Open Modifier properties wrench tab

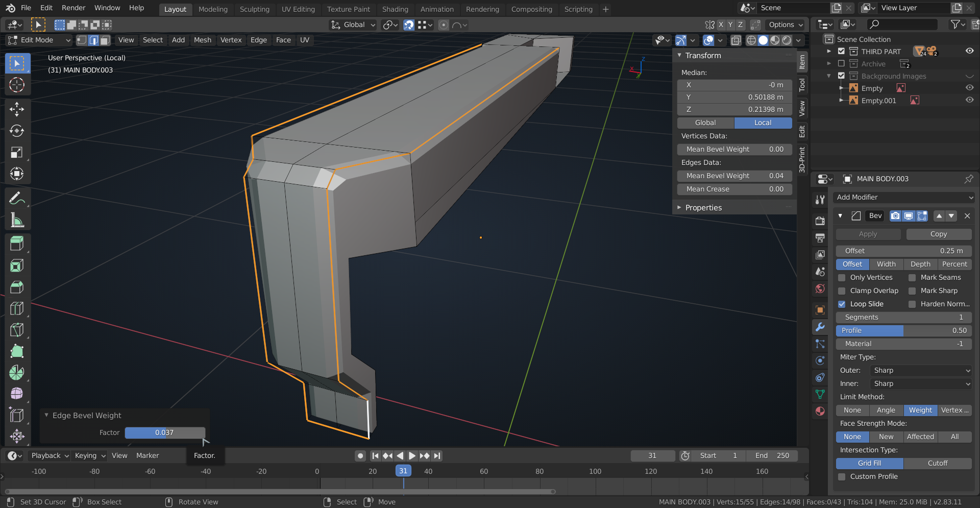pyautogui.click(x=820, y=327)
